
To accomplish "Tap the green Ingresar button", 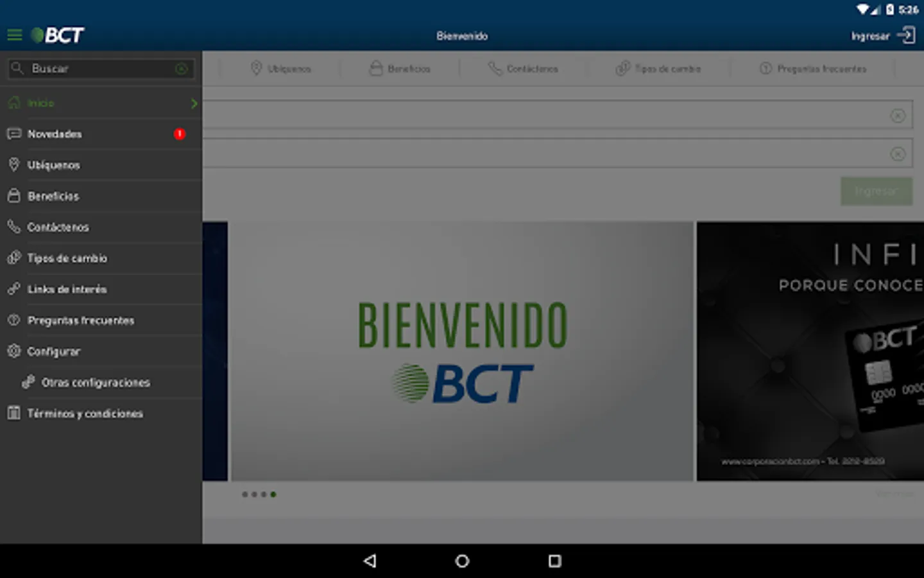I will (x=877, y=191).
